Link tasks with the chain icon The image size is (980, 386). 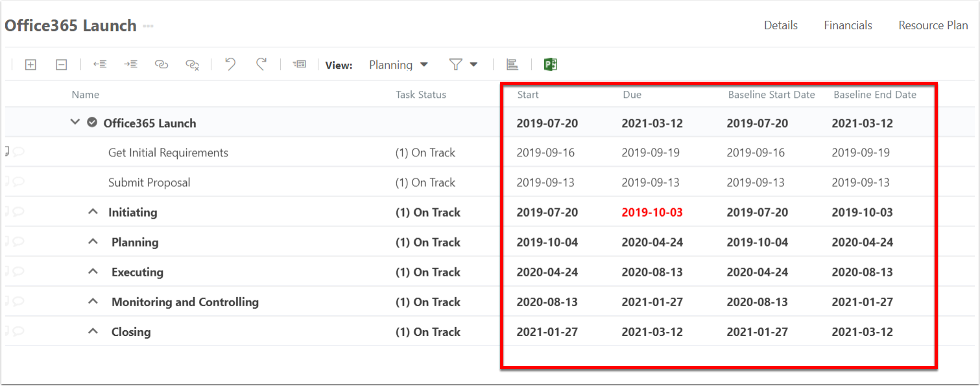(x=161, y=64)
